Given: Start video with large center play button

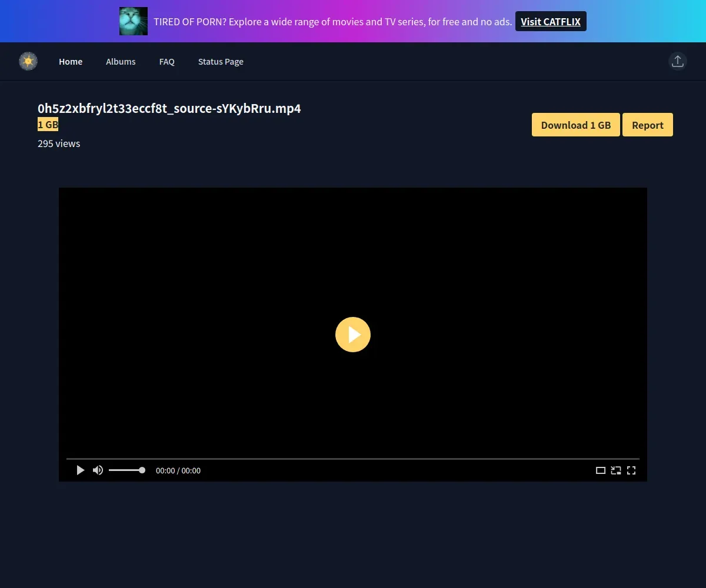Looking at the screenshot, I should (353, 335).
